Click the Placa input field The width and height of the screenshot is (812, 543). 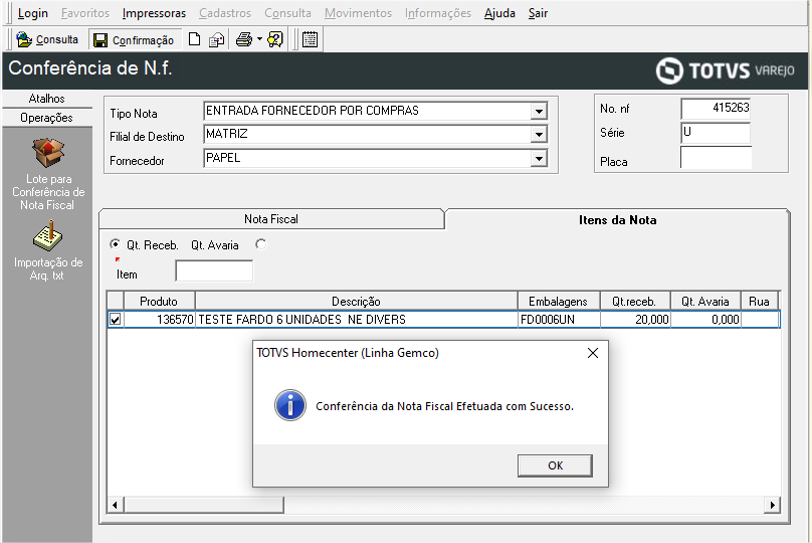coord(716,157)
